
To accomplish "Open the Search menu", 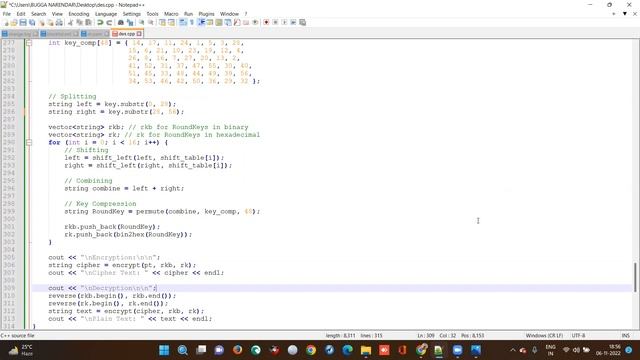I will coord(38,14).
